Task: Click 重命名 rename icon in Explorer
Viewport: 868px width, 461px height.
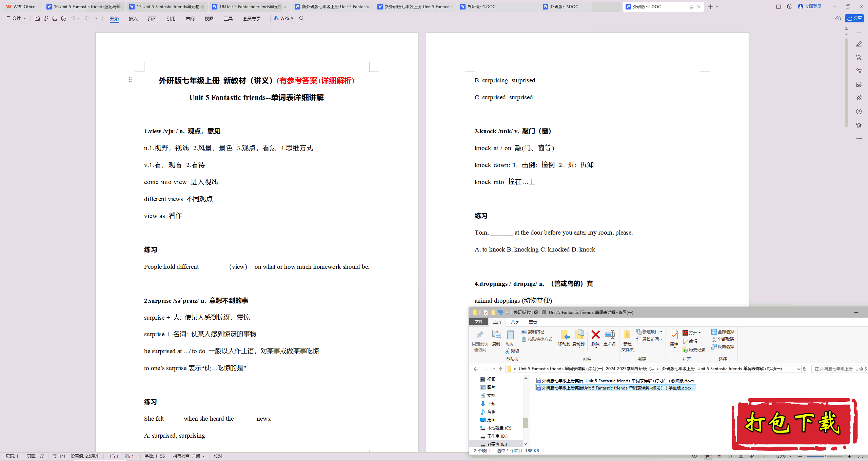Action: (x=609, y=338)
